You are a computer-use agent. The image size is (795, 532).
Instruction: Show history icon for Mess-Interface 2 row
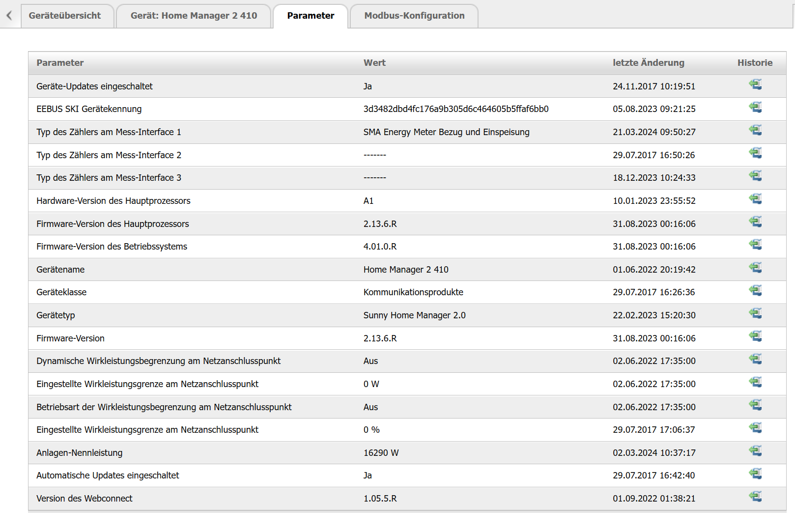pyautogui.click(x=755, y=153)
